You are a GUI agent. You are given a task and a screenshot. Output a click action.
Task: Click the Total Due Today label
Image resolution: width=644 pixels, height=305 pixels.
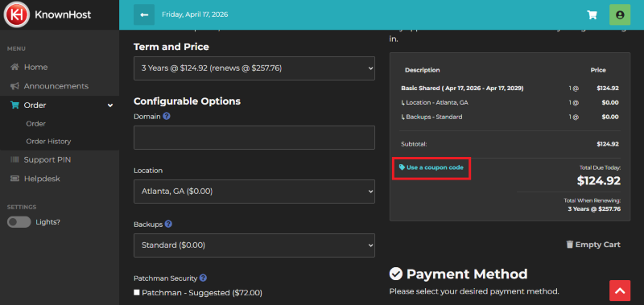[600, 167]
